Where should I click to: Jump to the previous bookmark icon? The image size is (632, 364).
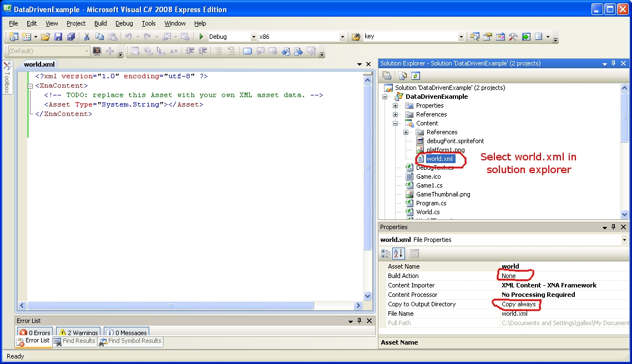pyautogui.click(x=260, y=51)
